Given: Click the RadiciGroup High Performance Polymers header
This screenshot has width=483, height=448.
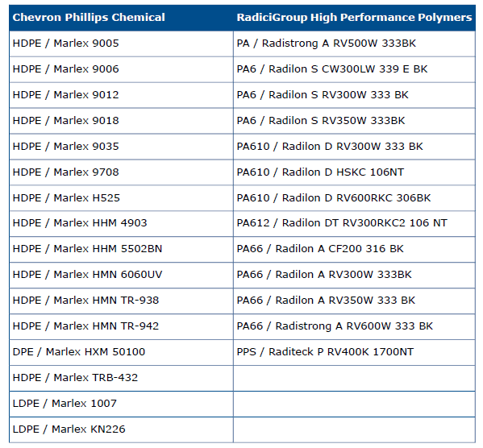Looking at the screenshot, I should 354,18.
